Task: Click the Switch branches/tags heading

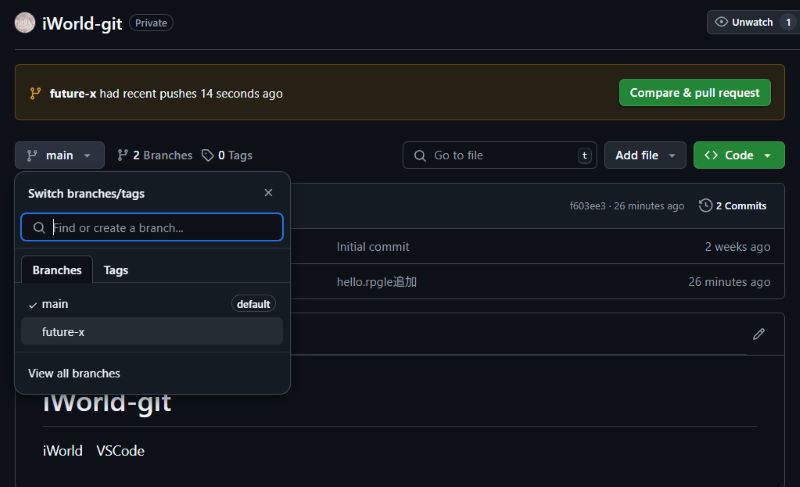Action: tap(86, 193)
